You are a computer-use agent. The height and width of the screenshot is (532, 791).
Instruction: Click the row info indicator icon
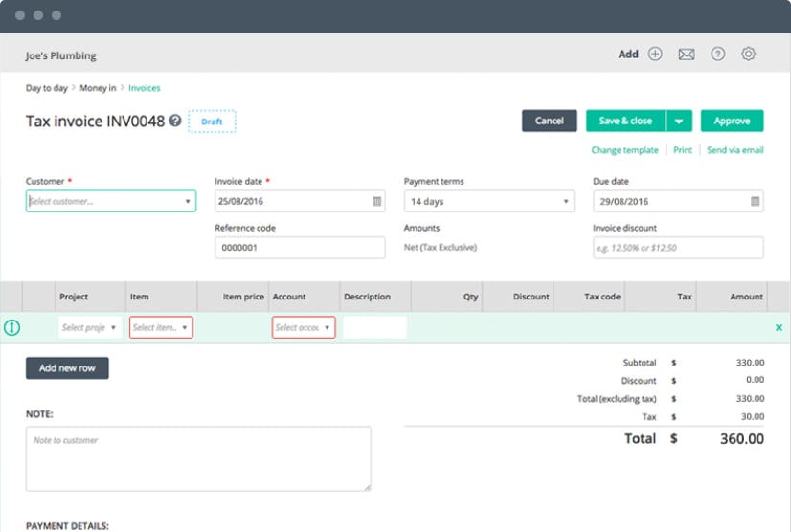coord(12,328)
